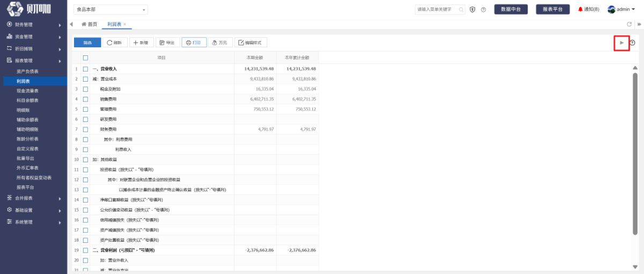Switch to the 首页 tab
This screenshot has width=644, height=274.
[x=89, y=25]
